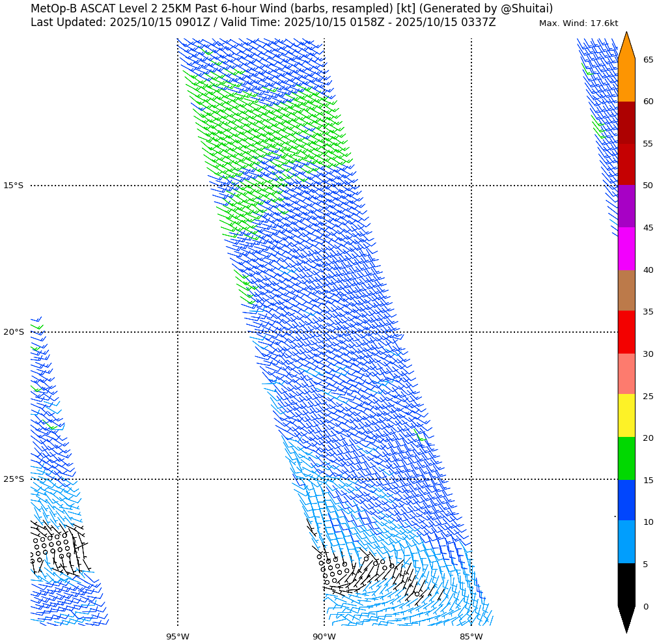Click the black 0-5 kt colorbar segment
The height and width of the screenshot is (644, 657).
[x=626, y=584]
